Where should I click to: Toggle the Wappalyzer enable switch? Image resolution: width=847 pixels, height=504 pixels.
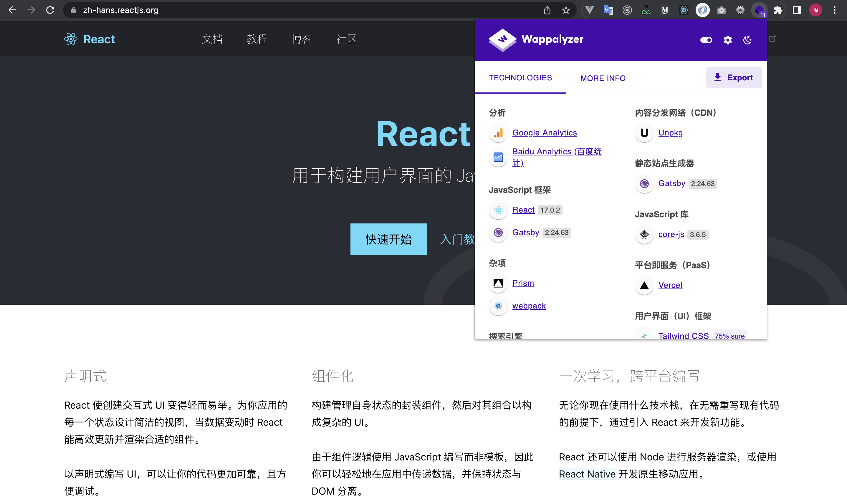point(706,40)
